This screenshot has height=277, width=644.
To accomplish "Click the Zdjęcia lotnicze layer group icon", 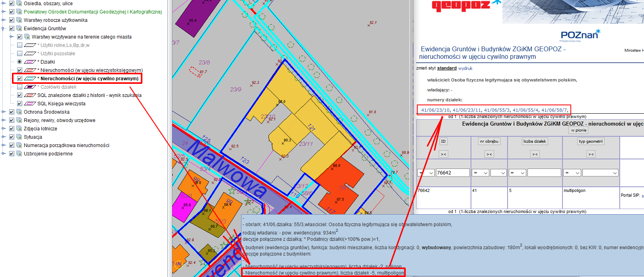I will pyautogui.click(x=19, y=129).
